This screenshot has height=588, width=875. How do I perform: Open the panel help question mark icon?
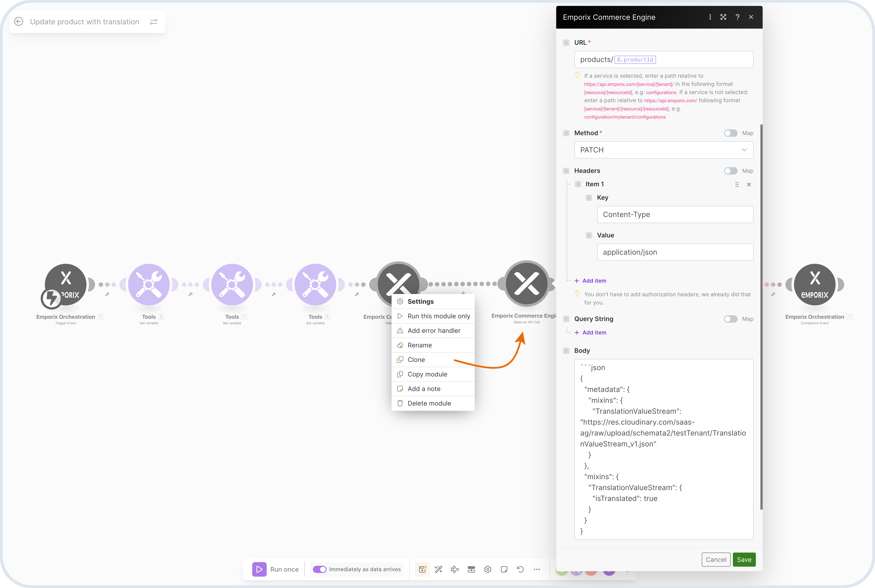[x=737, y=17]
